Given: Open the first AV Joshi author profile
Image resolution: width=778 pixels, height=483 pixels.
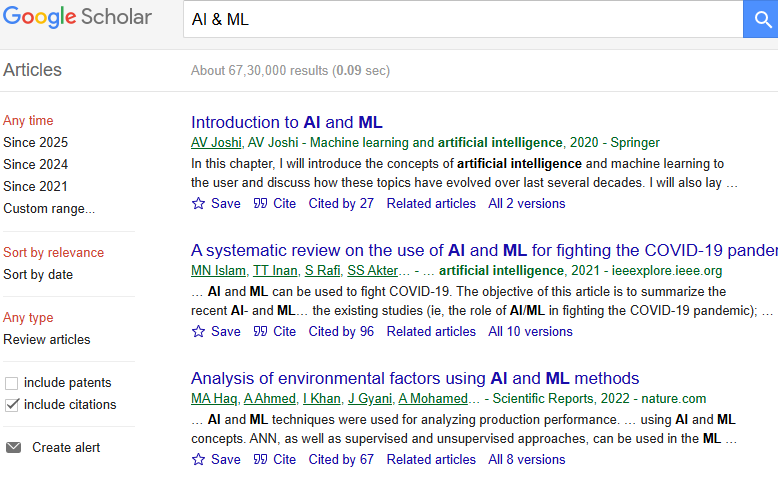Looking at the screenshot, I should coord(216,142).
